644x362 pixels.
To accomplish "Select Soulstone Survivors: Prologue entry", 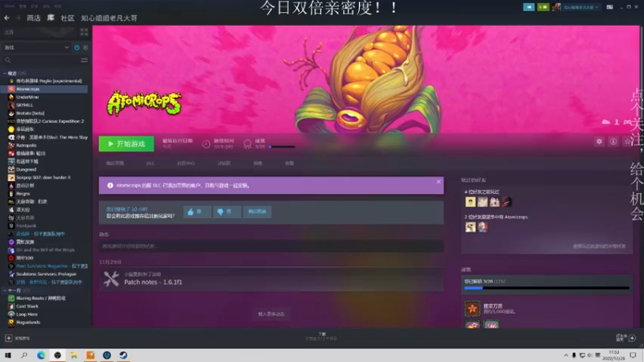I will pos(46,274).
